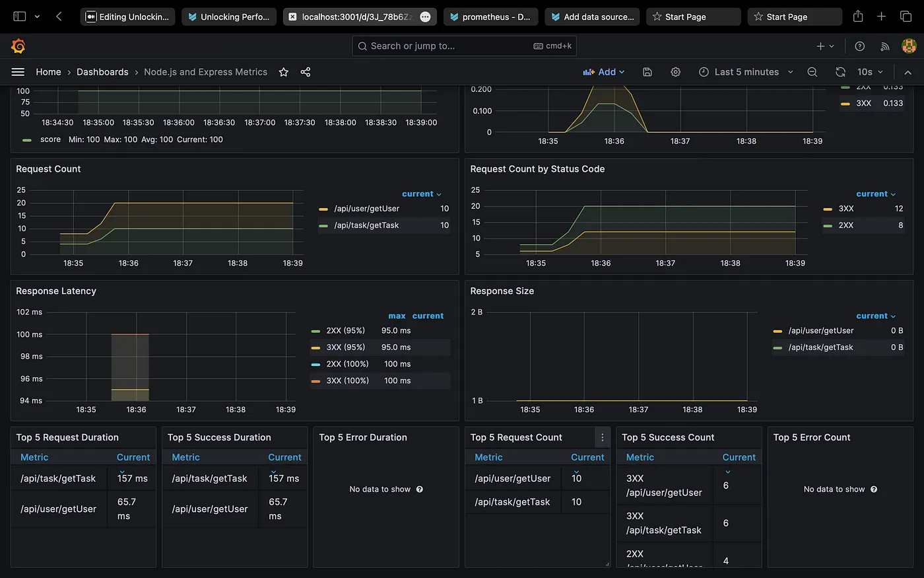Refresh the dashboard now
The height and width of the screenshot is (578, 924).
840,72
